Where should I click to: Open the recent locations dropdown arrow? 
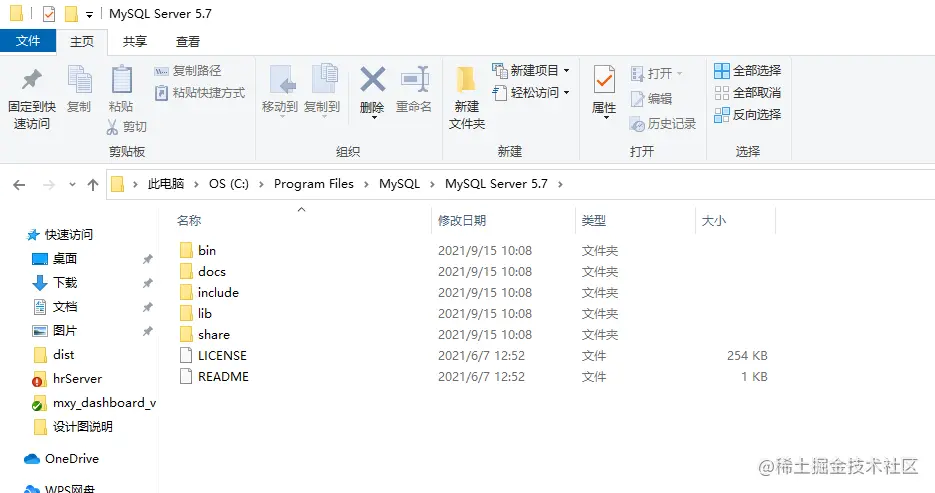(x=72, y=185)
